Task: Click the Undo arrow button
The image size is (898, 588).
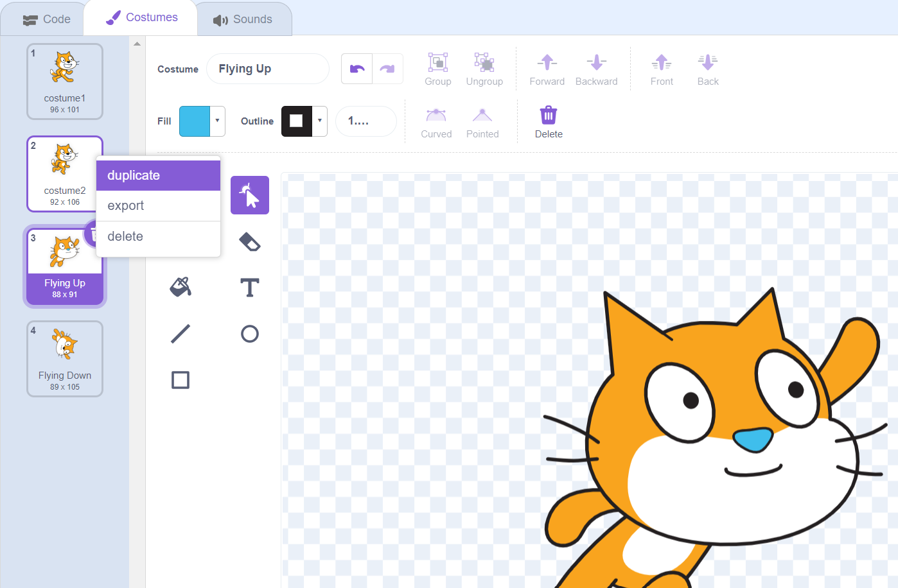Action: (x=357, y=69)
